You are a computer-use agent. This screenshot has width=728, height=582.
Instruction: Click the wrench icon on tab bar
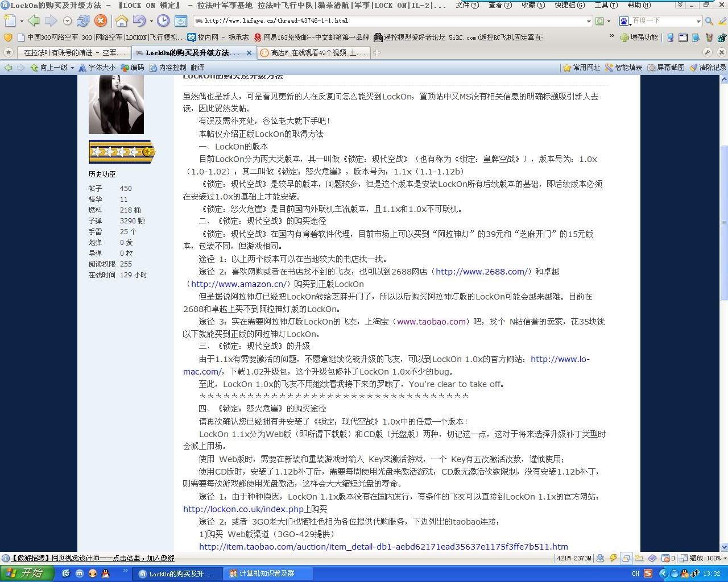click(x=708, y=52)
